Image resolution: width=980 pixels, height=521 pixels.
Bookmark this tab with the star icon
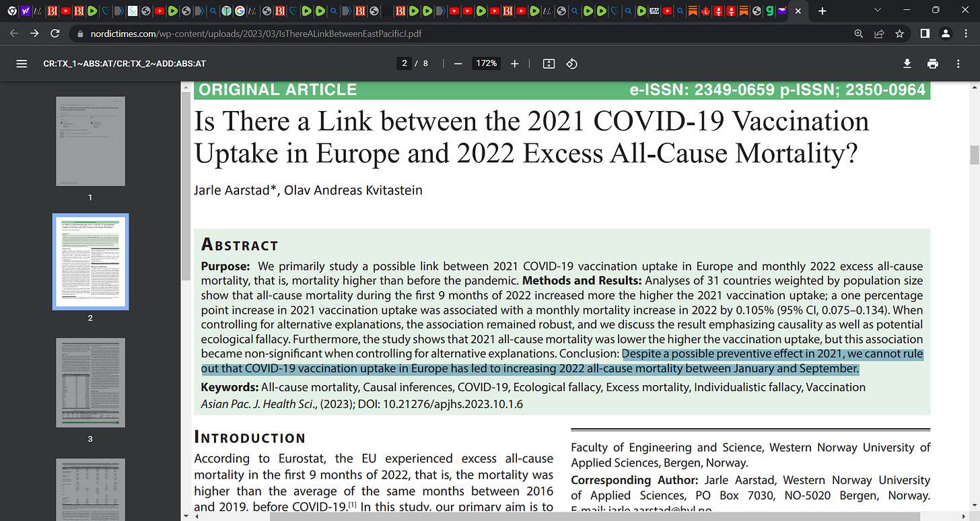click(x=899, y=34)
